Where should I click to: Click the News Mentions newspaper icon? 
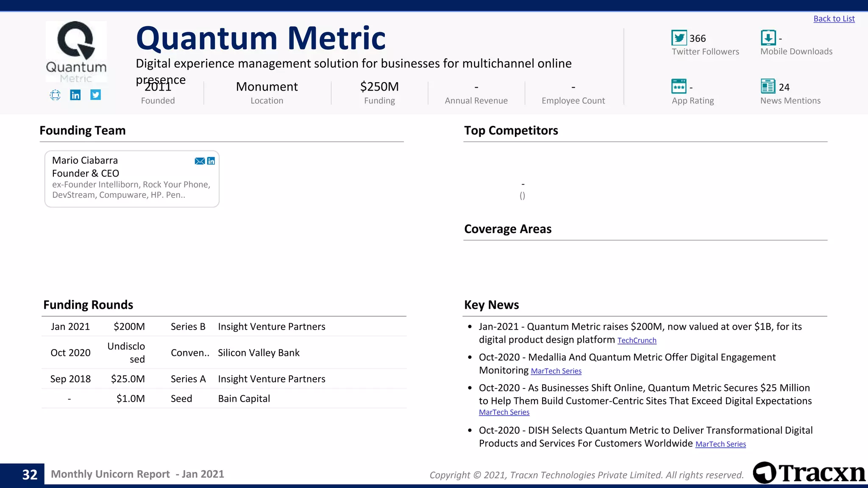point(768,86)
